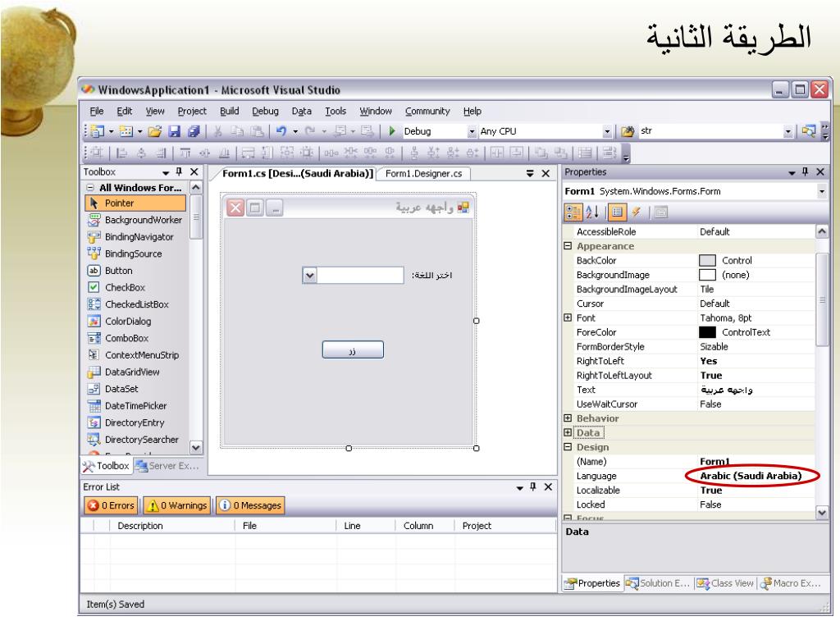The height and width of the screenshot is (630, 840).
Task: Open the Server Explorer tab
Action: [167, 466]
